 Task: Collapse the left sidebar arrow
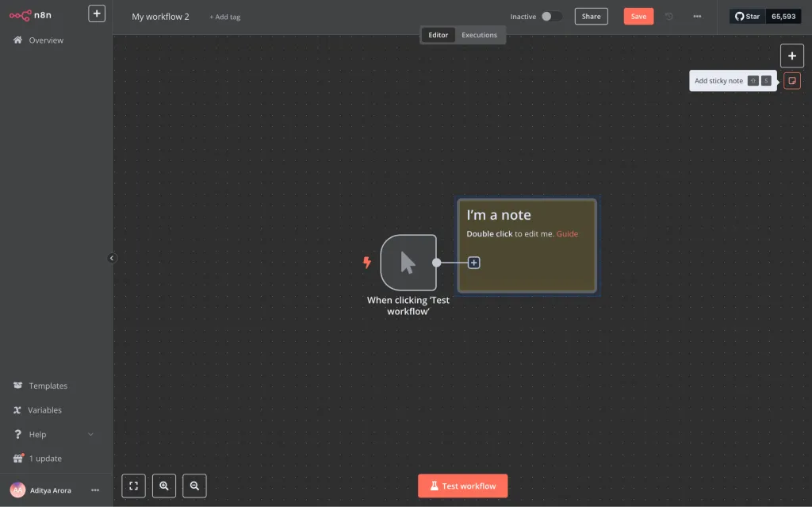click(x=112, y=258)
